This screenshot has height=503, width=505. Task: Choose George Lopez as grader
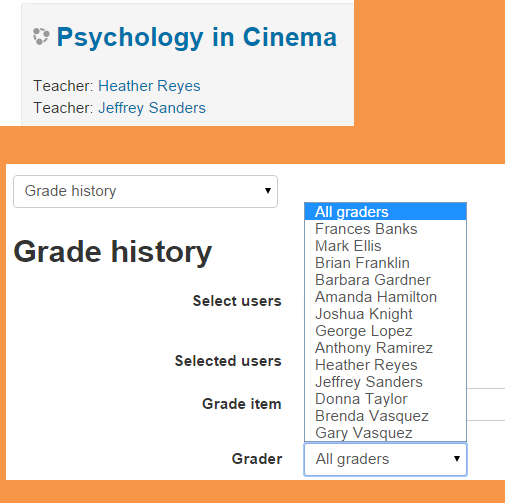click(385, 331)
